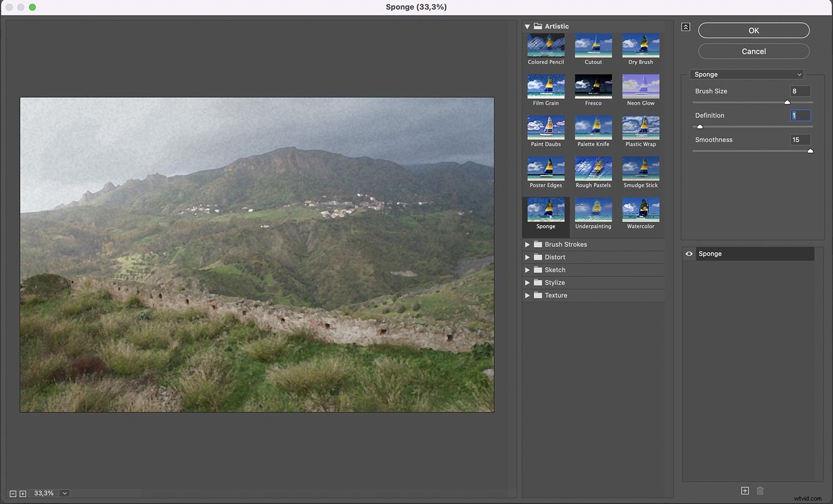Click the New Effect Layer button

point(745,490)
